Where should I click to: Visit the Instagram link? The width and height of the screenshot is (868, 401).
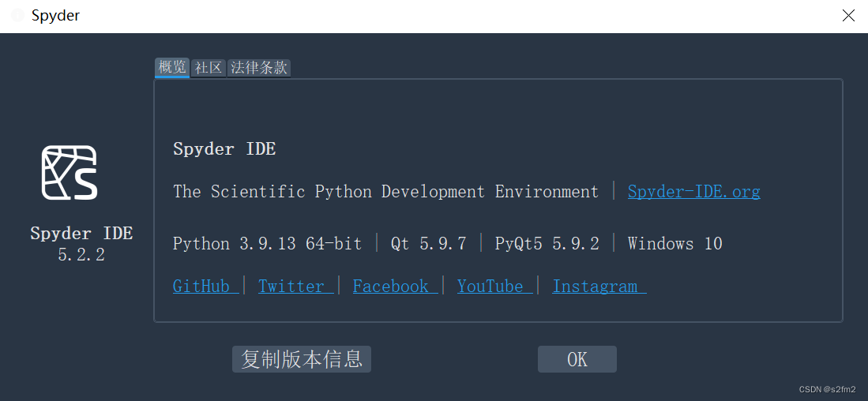[599, 286]
